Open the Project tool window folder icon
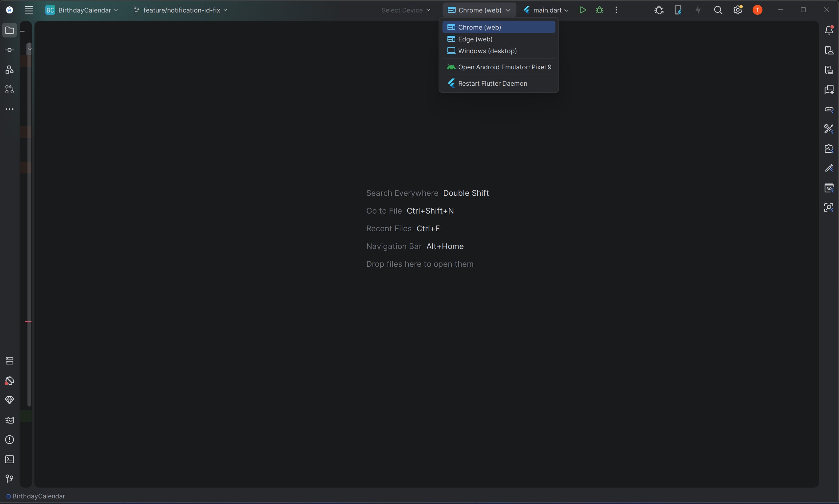The width and height of the screenshot is (839, 504). pos(10,31)
